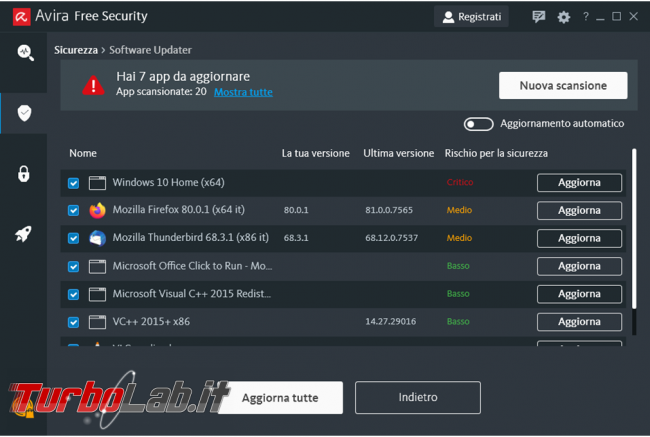Click Rischio per la sicurezza header
650x437 pixels.
click(496, 153)
